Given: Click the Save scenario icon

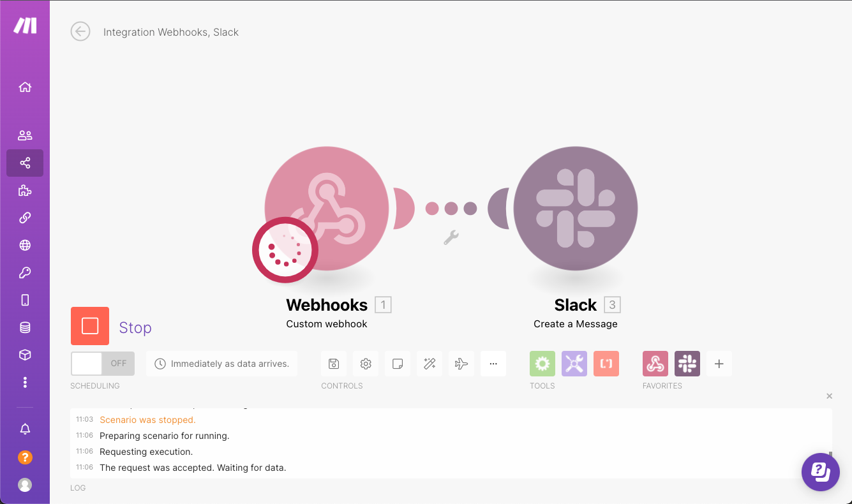Looking at the screenshot, I should 333,364.
